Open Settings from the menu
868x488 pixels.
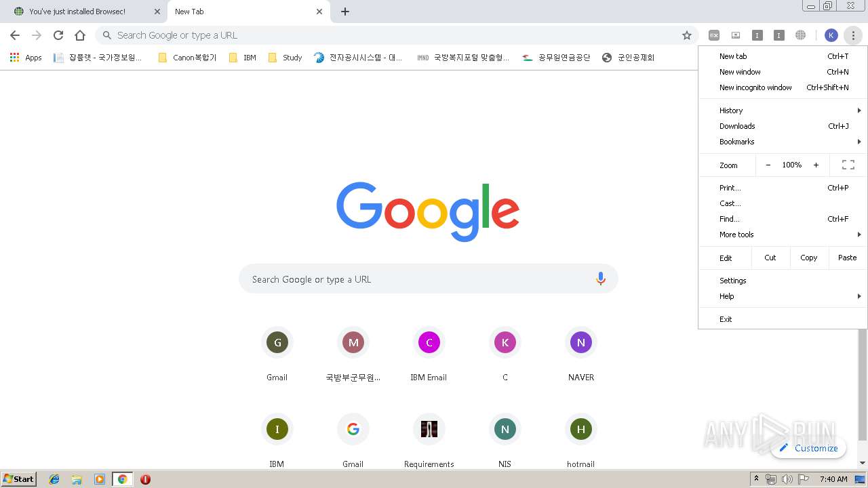pos(783,281)
